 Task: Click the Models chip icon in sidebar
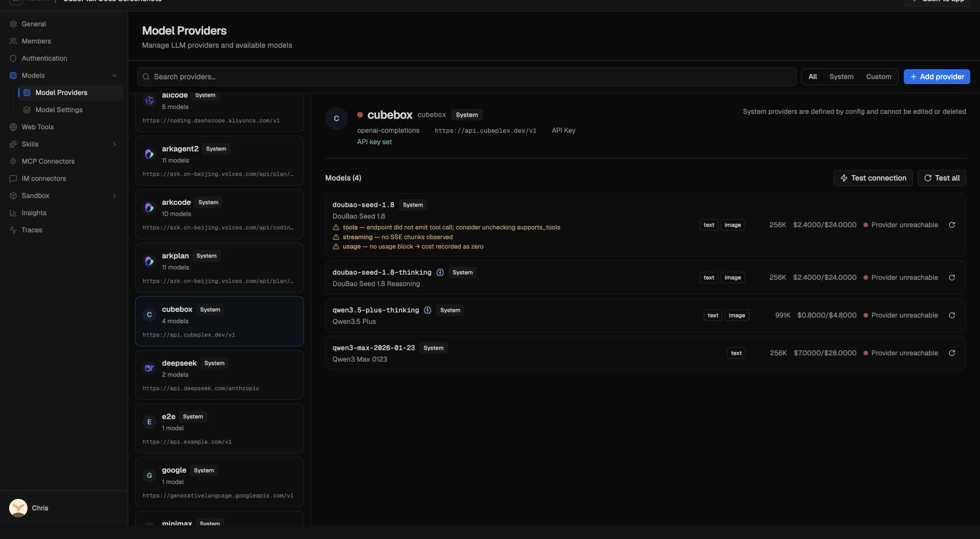[13, 76]
